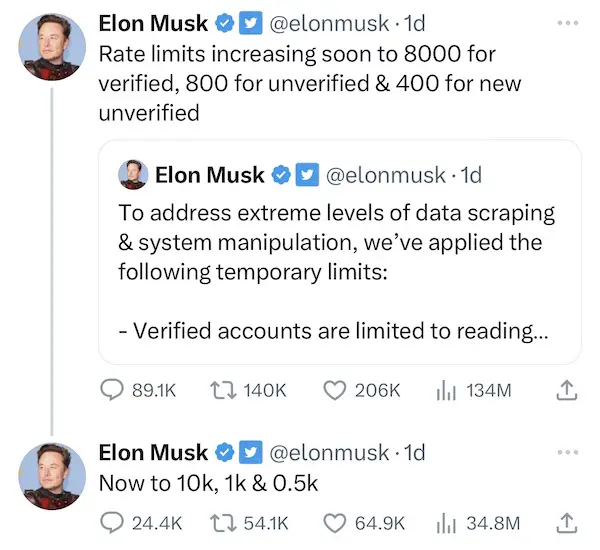Reply to the rate limits tweet

[110, 390]
